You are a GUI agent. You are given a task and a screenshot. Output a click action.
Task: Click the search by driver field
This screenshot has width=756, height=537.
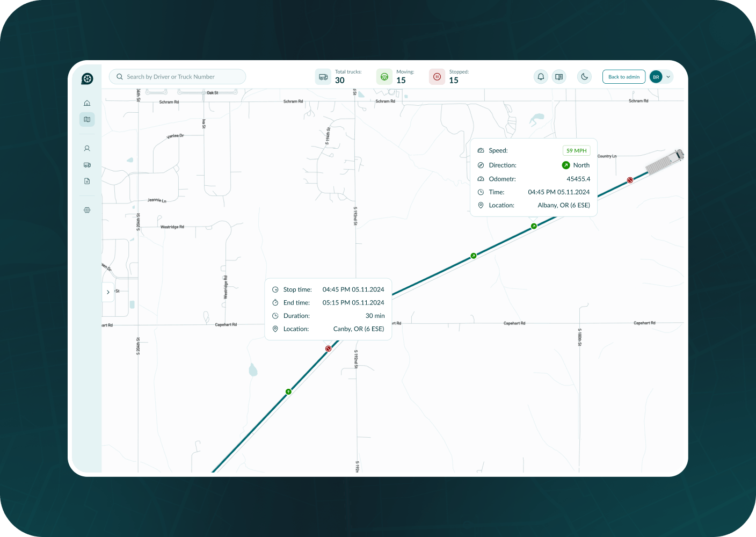click(178, 77)
